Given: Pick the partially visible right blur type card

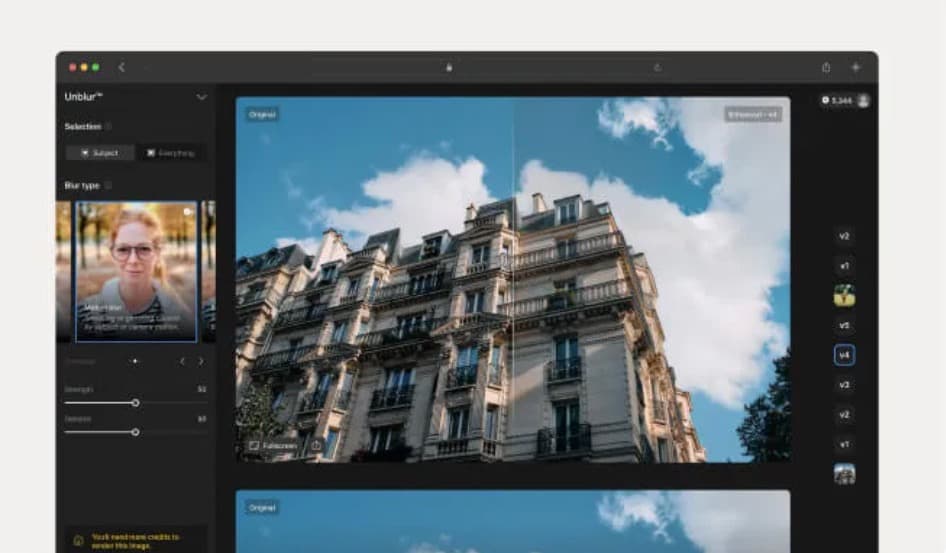Looking at the screenshot, I should (x=209, y=271).
